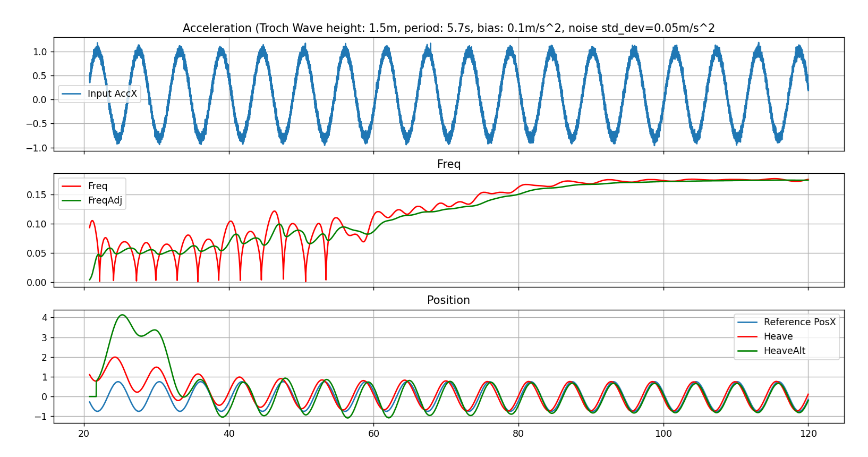The height and width of the screenshot is (457, 868).
Task: Click the green line sample beside FreqAdj
Action: [72, 201]
